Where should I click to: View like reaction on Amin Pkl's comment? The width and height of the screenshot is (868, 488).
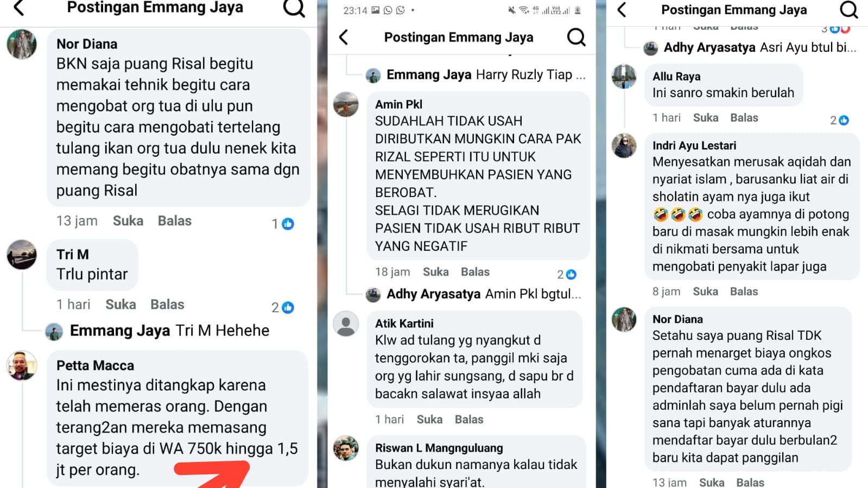[567, 275]
